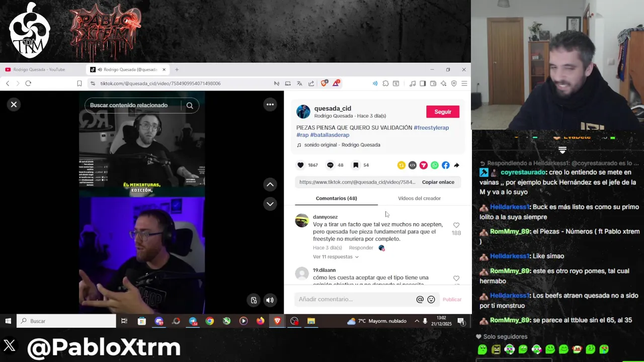
Task: Open Brave VPN shield icon
Action: pyautogui.click(x=454, y=83)
